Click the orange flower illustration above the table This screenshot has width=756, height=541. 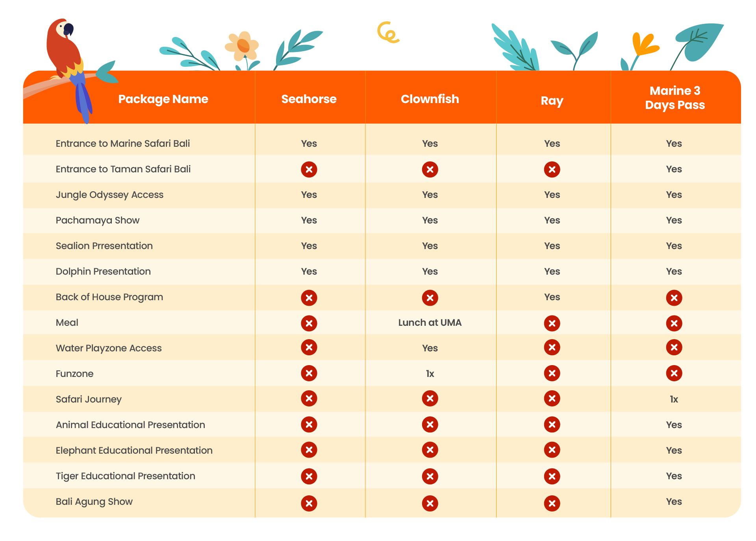(x=242, y=46)
